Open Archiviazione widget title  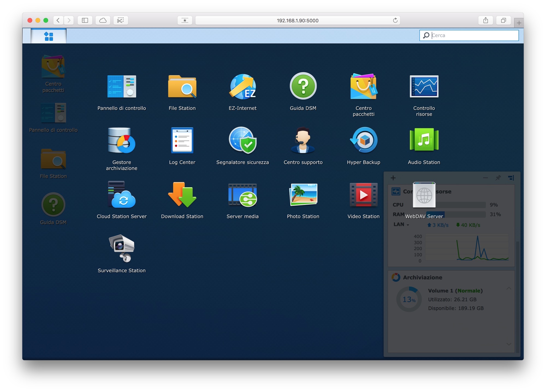point(422,277)
